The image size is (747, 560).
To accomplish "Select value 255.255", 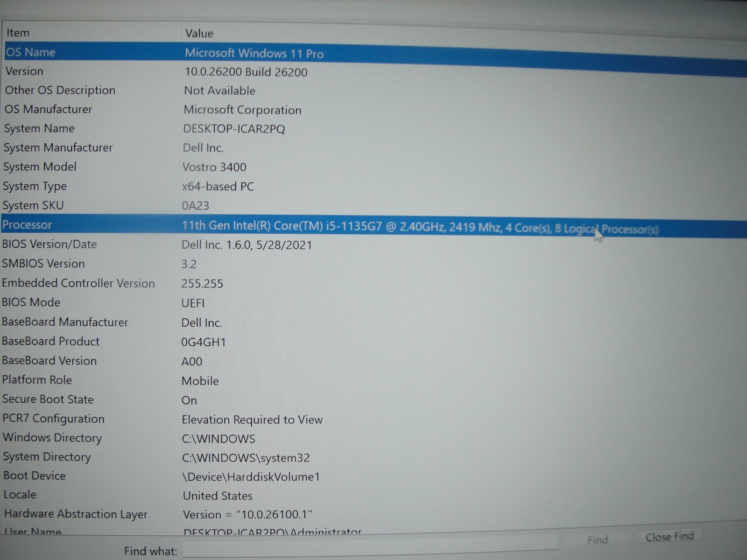I will [202, 284].
